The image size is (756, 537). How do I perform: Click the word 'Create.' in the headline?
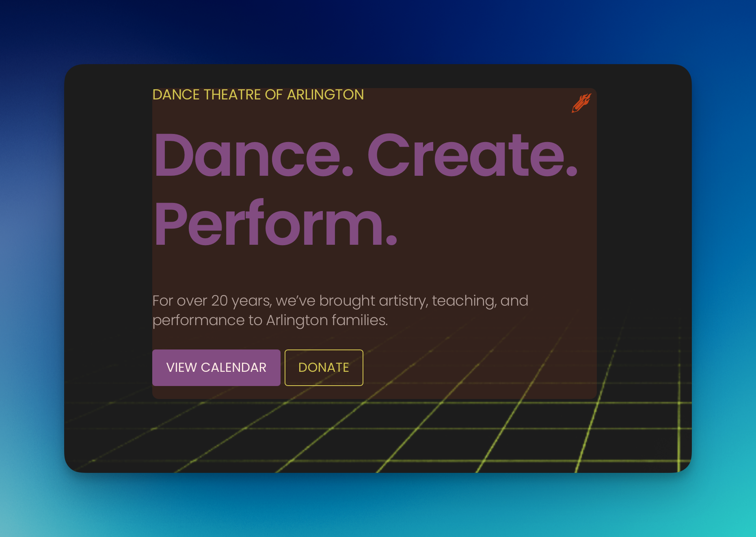(472, 155)
